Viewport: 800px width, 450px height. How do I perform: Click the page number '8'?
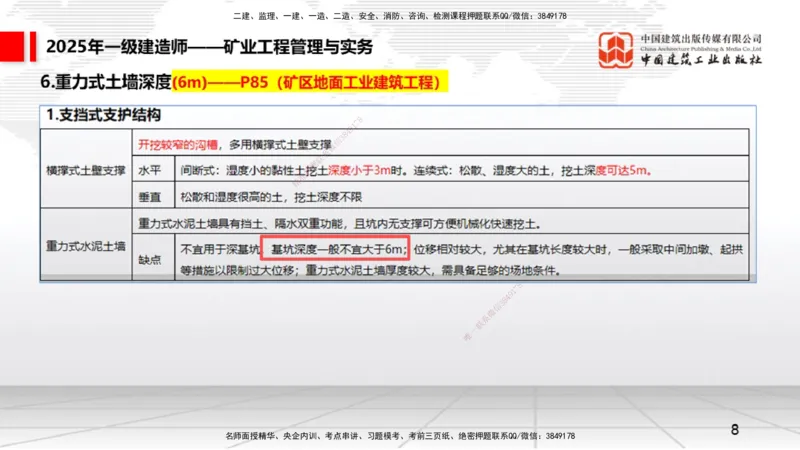pos(735,430)
